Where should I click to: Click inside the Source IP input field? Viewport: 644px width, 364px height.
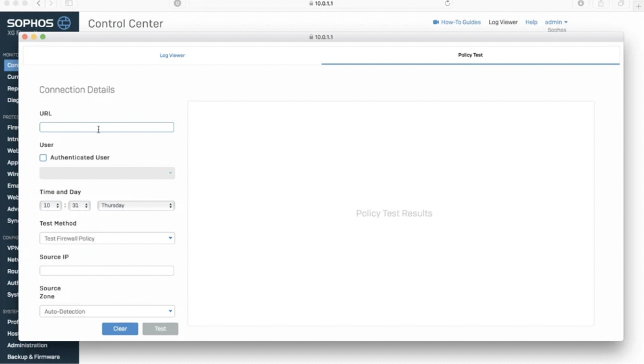pos(106,271)
